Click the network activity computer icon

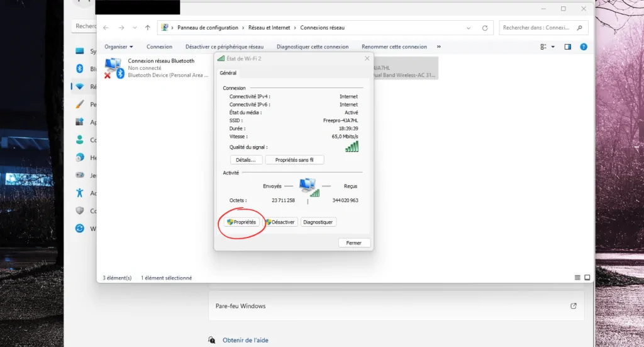[309, 187]
